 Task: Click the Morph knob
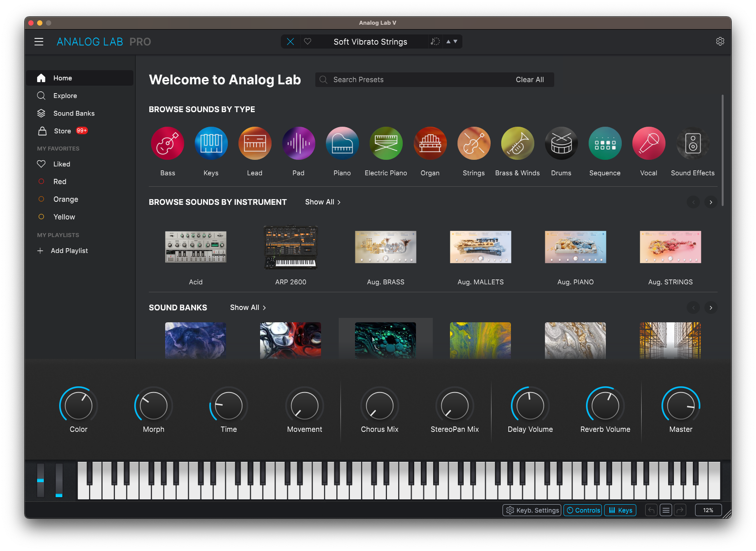pyautogui.click(x=154, y=406)
